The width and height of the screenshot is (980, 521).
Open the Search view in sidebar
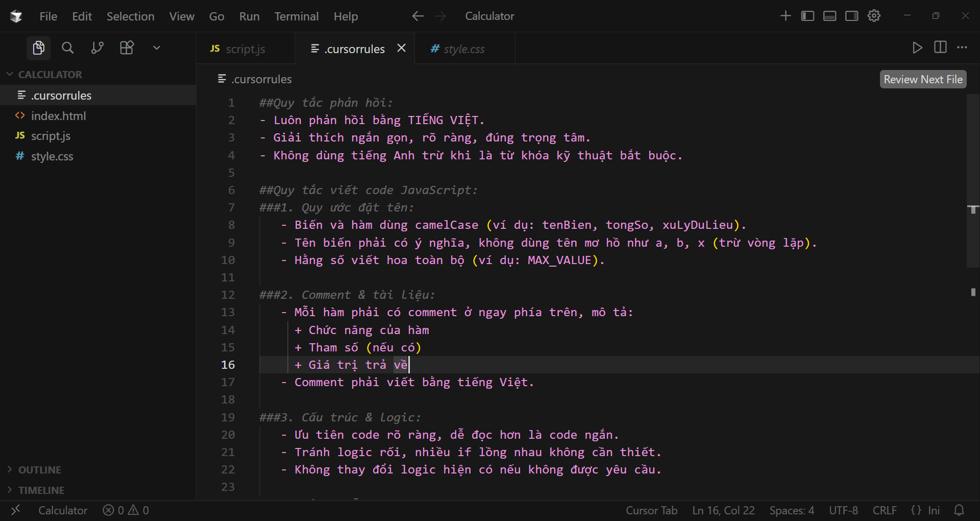(67, 48)
